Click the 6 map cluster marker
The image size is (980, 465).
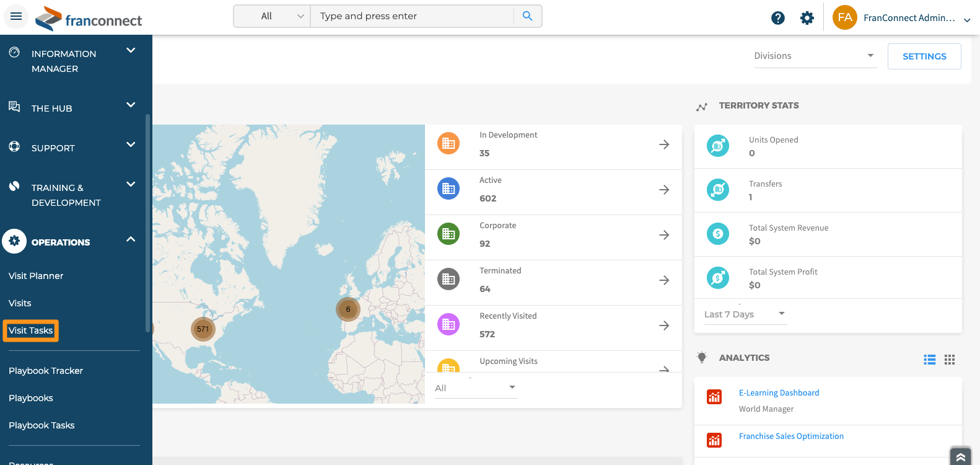(x=348, y=309)
